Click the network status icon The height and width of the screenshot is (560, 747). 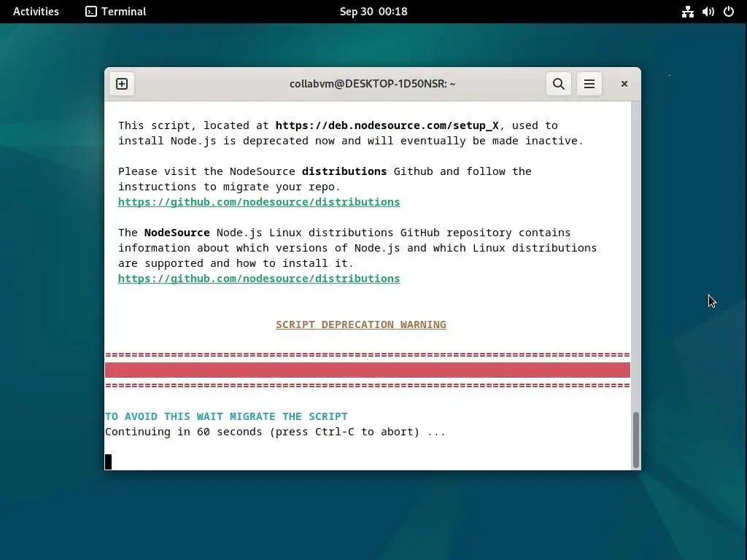click(687, 12)
